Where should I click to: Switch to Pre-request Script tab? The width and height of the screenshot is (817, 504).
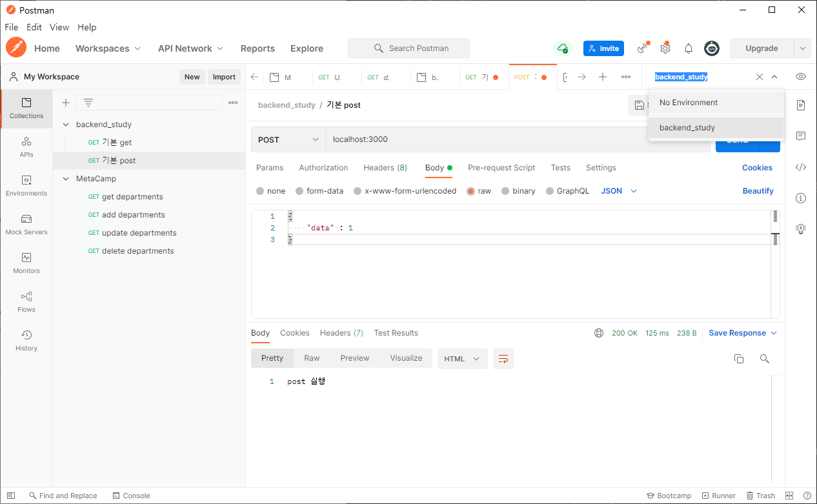[501, 168]
